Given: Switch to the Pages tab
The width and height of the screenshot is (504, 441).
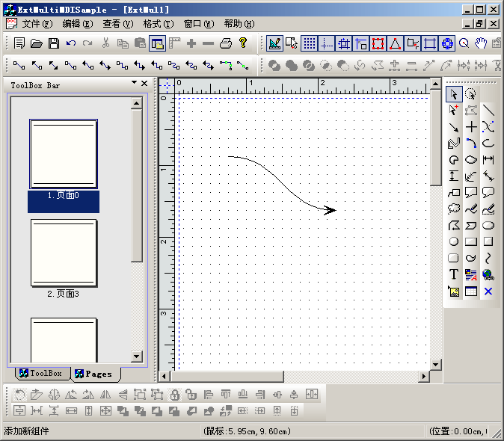Looking at the screenshot, I should 93,373.
